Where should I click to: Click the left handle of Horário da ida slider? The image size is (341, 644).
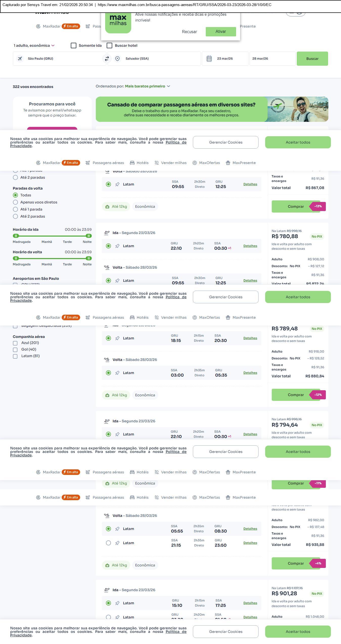coord(16,236)
